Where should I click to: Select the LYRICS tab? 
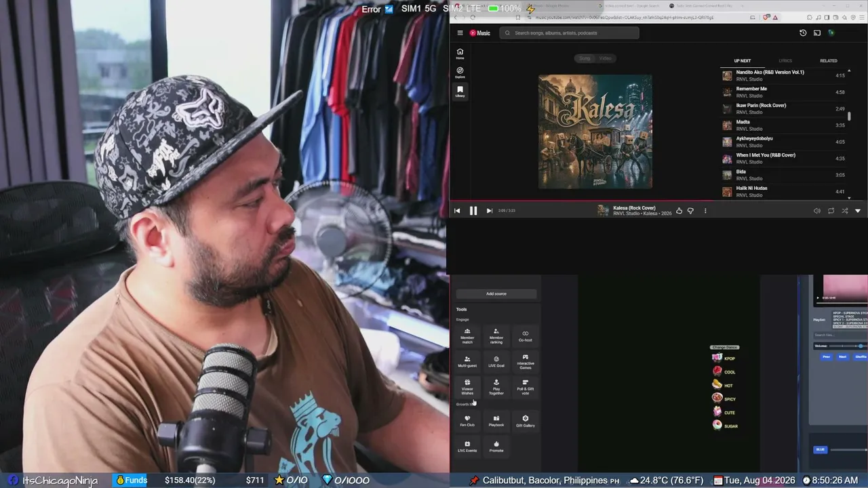785,61
